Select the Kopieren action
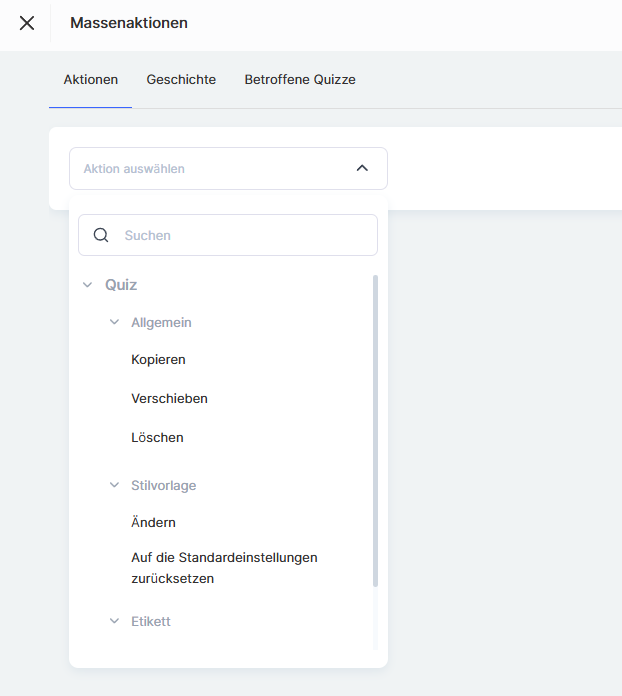Viewport: 622px width, 696px height. point(158,360)
